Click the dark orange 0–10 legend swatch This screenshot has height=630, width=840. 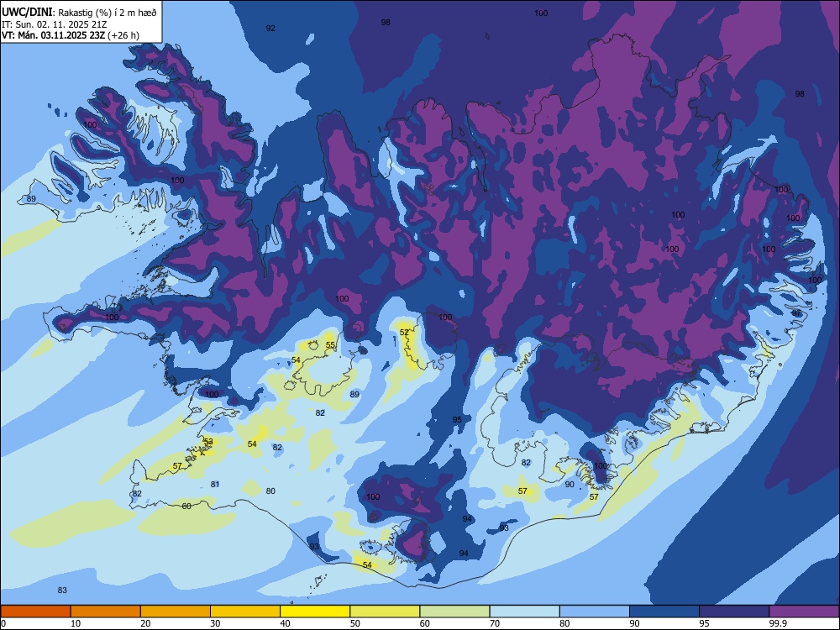[35, 612]
